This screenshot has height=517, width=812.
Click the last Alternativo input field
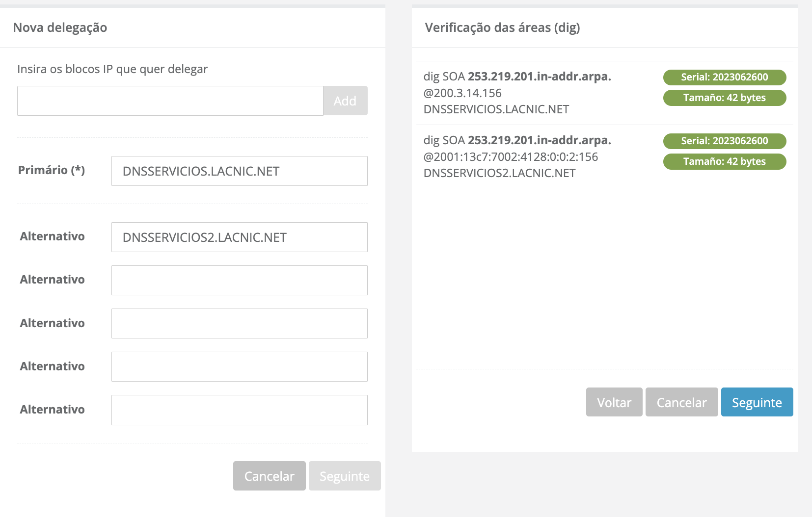[x=239, y=410]
